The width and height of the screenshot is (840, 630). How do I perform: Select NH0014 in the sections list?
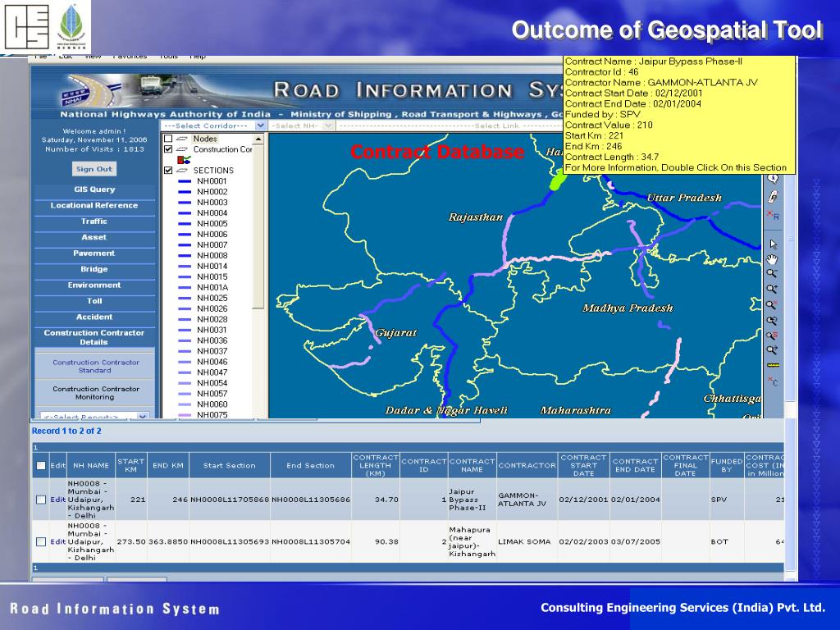(x=212, y=266)
